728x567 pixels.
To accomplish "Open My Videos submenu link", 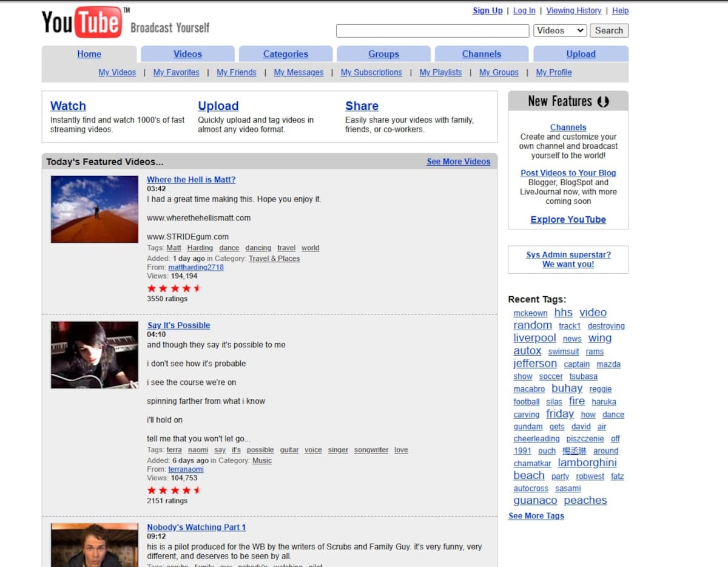I will point(117,72).
